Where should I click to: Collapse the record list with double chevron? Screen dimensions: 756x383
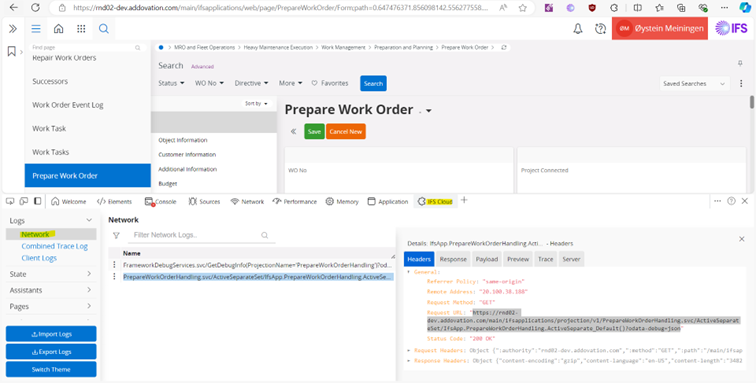click(293, 131)
